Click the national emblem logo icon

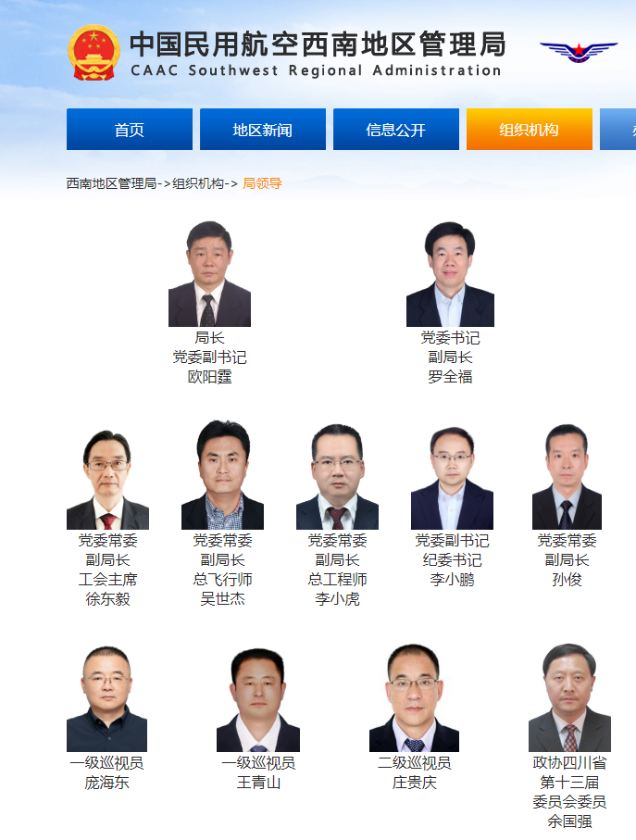coord(94,53)
